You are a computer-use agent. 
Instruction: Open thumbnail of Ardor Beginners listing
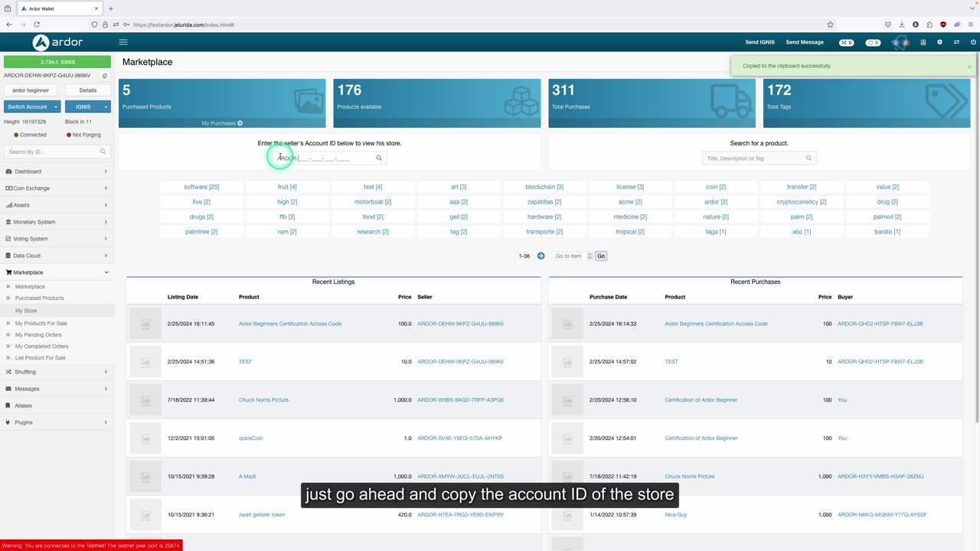pos(145,324)
